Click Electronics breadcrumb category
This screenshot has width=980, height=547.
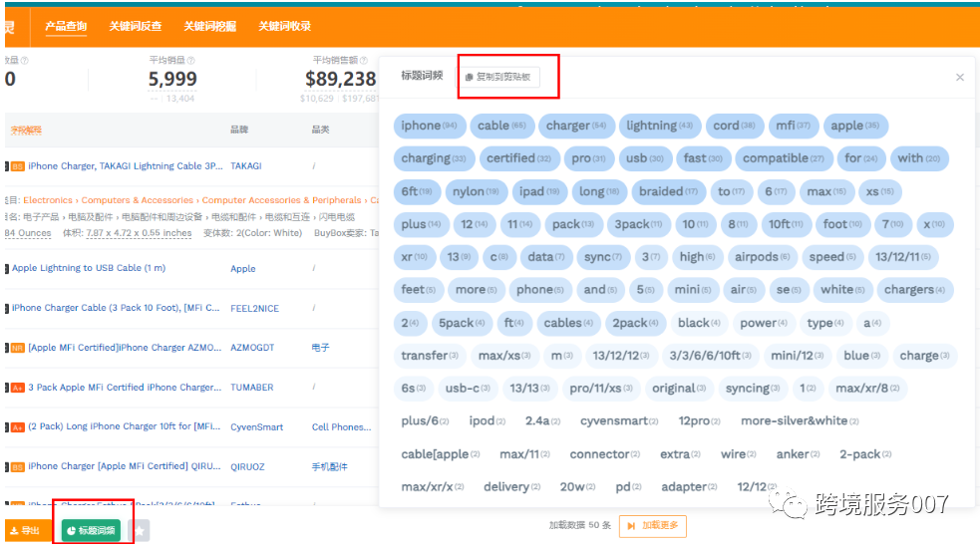(48, 200)
